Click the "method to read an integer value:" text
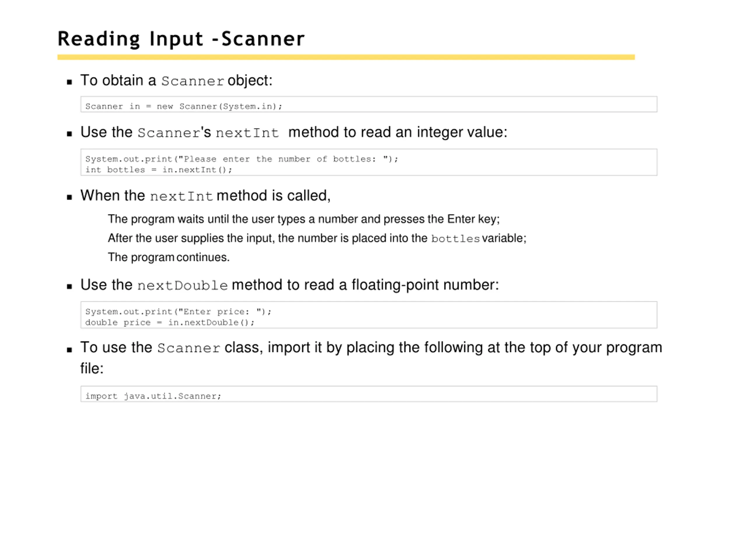This screenshot has width=747, height=560. coord(397,132)
